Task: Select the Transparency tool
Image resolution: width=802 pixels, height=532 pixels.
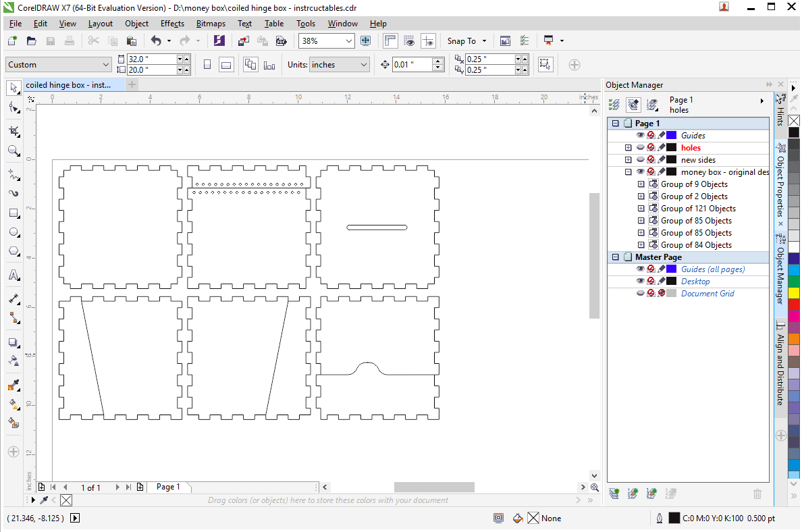Action: pyautogui.click(x=14, y=361)
